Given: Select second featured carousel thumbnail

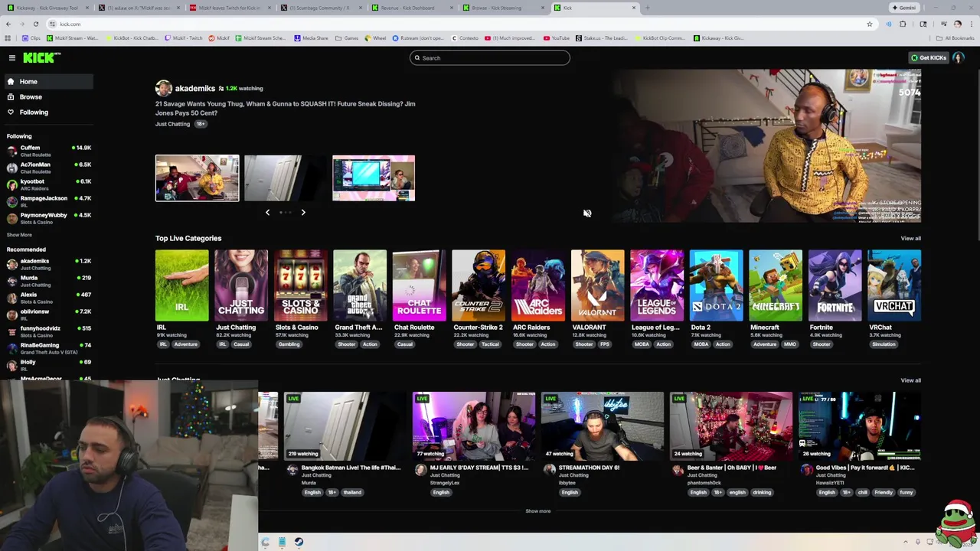Looking at the screenshot, I should [286, 178].
